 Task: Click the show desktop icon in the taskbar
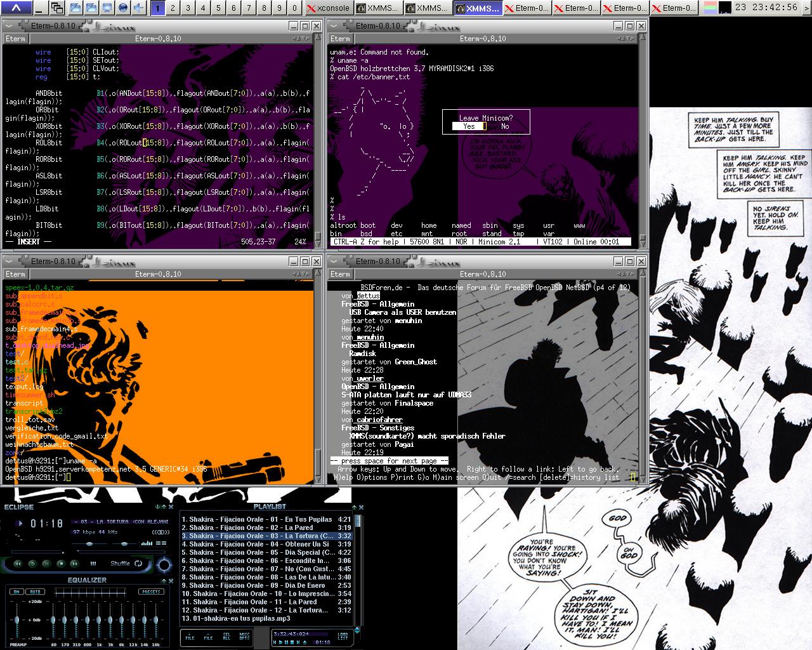point(40,8)
